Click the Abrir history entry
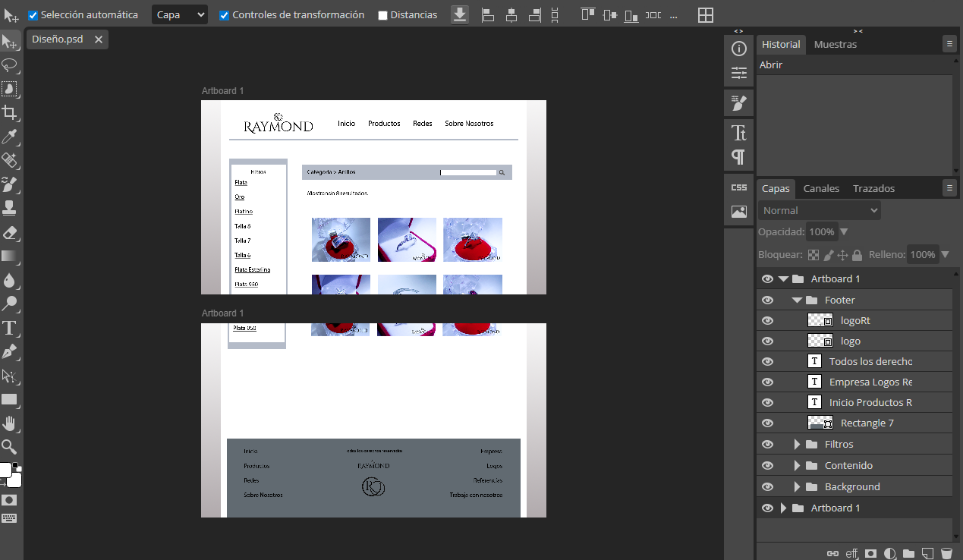The height and width of the screenshot is (560, 963). coord(771,65)
